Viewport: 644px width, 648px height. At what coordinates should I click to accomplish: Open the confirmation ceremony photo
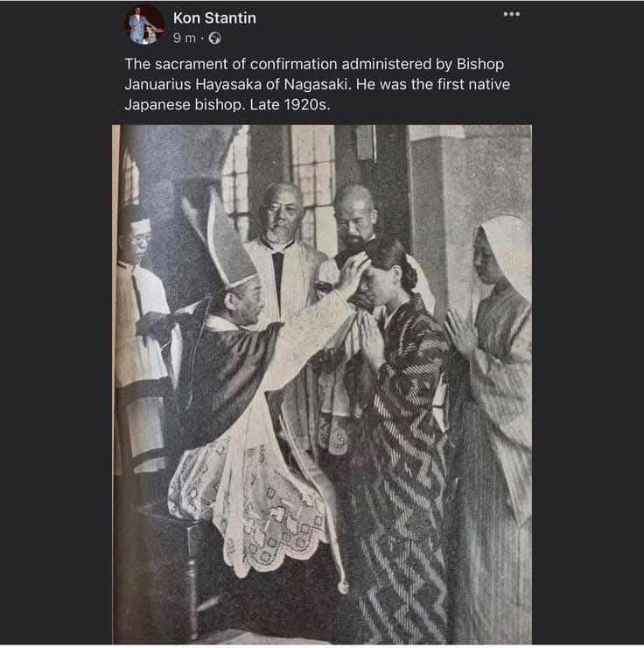pos(322,384)
